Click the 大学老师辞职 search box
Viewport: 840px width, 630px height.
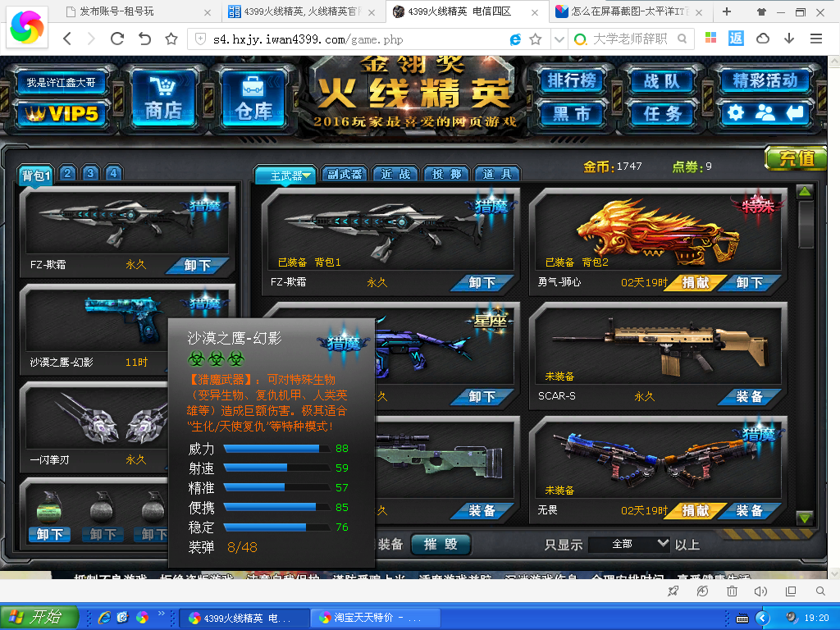[631, 39]
